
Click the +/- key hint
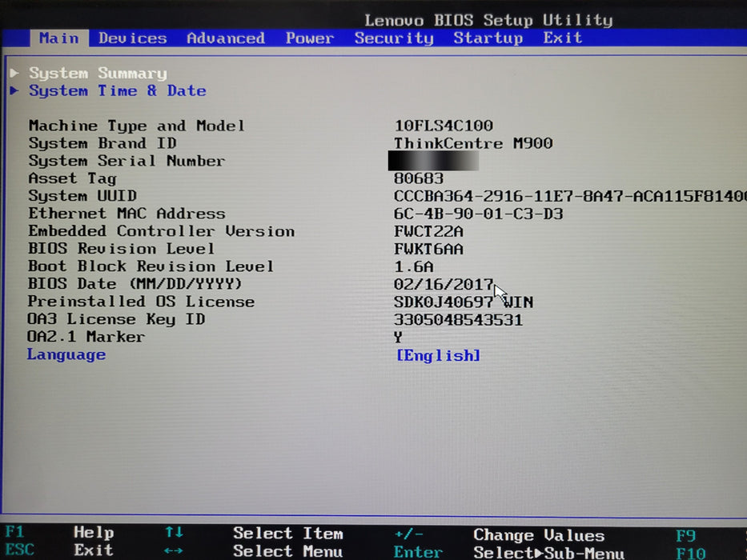pyautogui.click(x=408, y=534)
